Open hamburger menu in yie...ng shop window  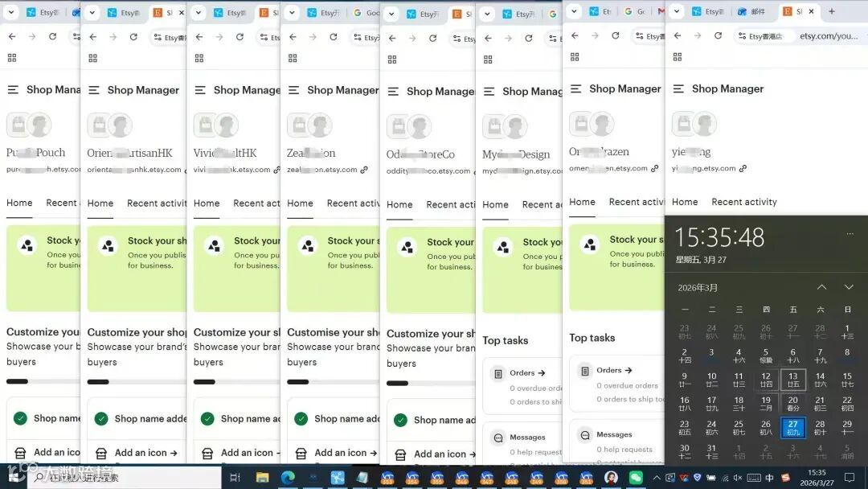coord(678,88)
